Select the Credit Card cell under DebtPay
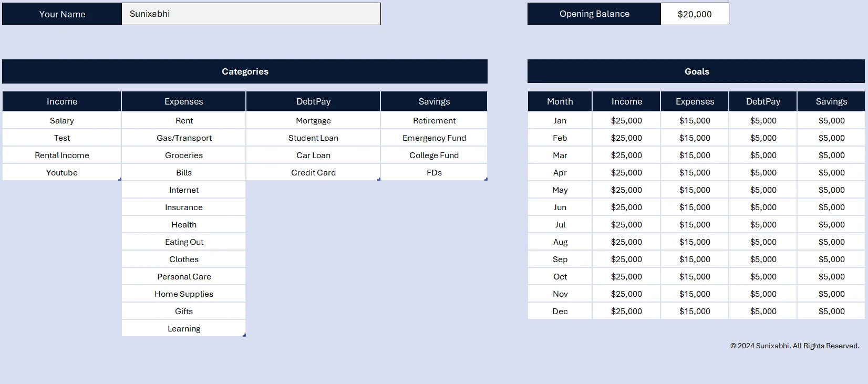This screenshot has height=384, width=868. pos(313,172)
